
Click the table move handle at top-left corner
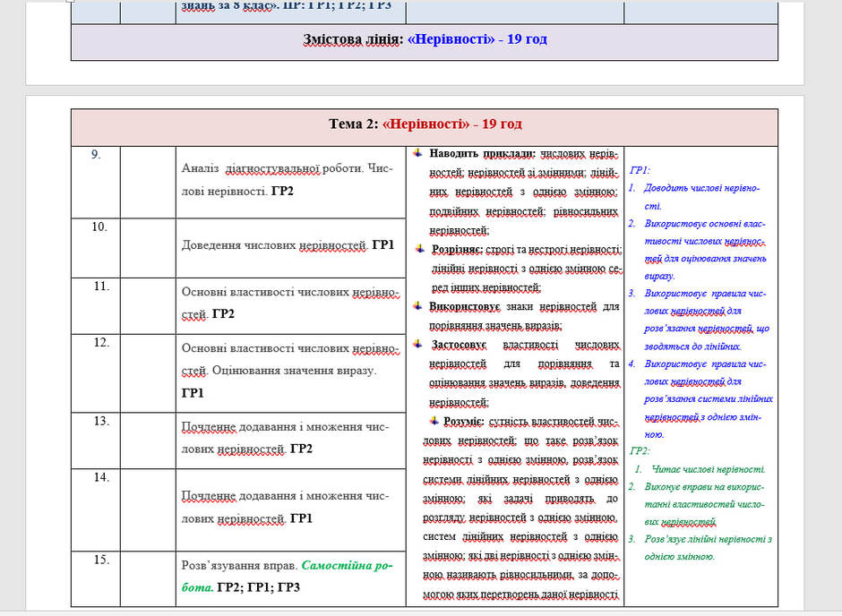pos(71,1)
